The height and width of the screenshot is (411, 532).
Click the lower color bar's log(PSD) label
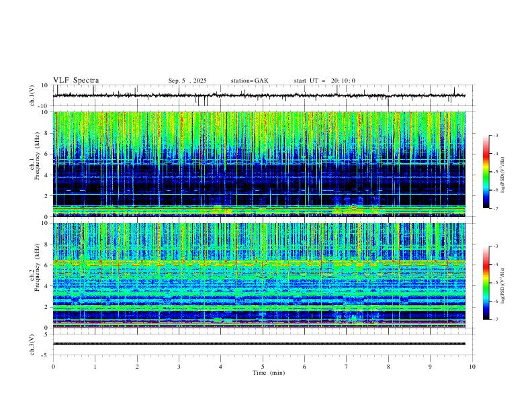tap(503, 285)
